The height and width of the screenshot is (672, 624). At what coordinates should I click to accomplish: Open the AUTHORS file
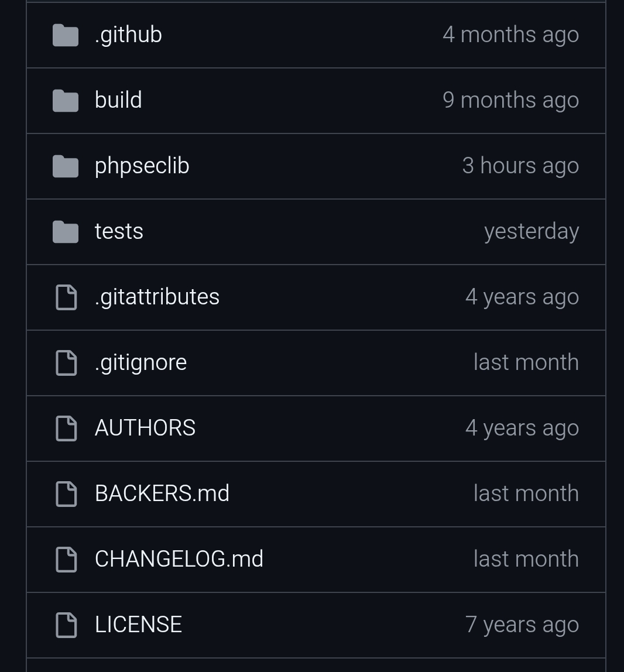[x=145, y=428]
